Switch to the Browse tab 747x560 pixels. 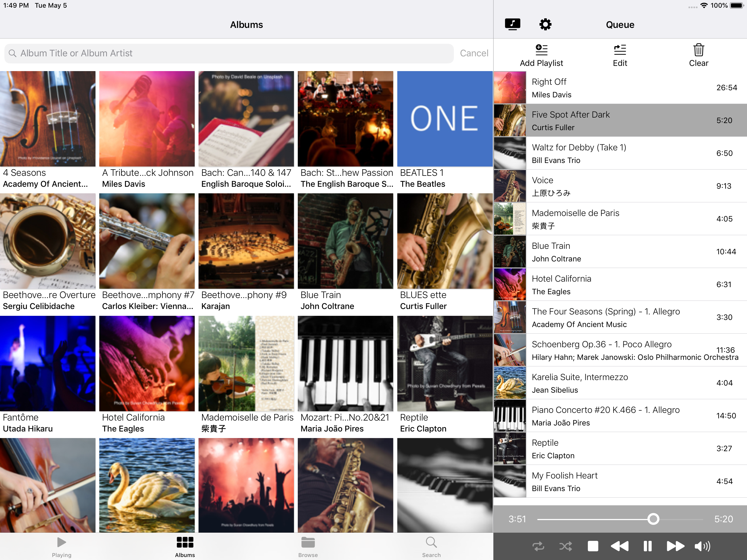pos(308,547)
